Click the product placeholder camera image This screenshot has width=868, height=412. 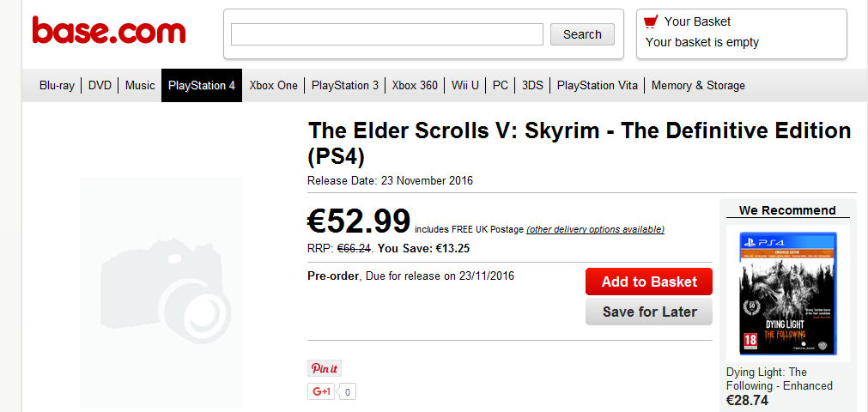pyautogui.click(x=161, y=293)
